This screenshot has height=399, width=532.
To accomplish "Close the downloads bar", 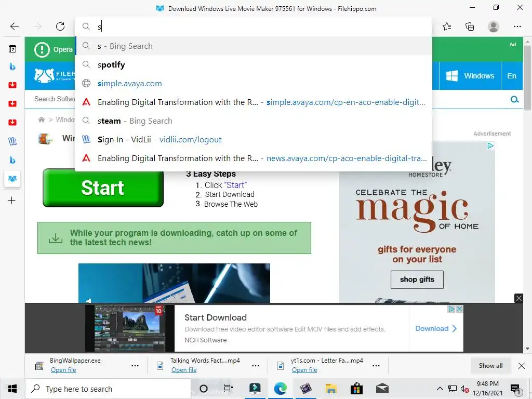I will (522, 365).
